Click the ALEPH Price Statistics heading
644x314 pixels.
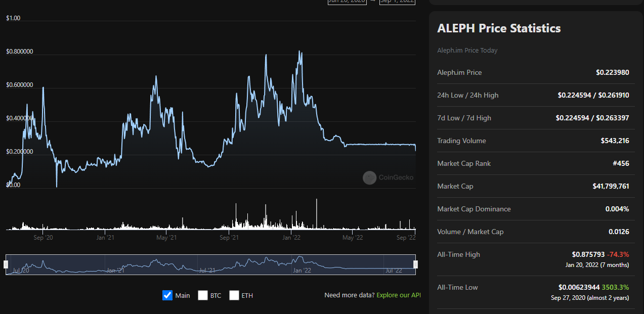[x=499, y=28]
